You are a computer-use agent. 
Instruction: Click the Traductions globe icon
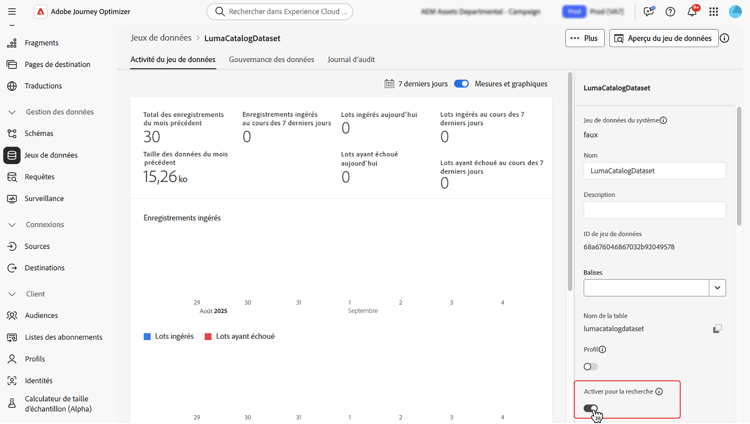(12, 86)
